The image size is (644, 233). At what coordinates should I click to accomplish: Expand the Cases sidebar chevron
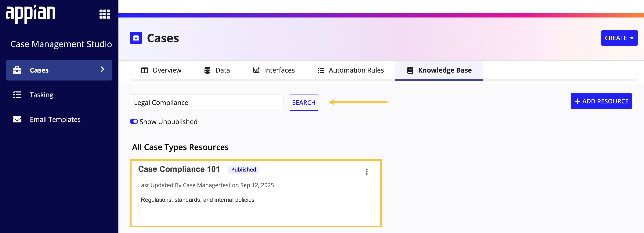[x=102, y=70]
